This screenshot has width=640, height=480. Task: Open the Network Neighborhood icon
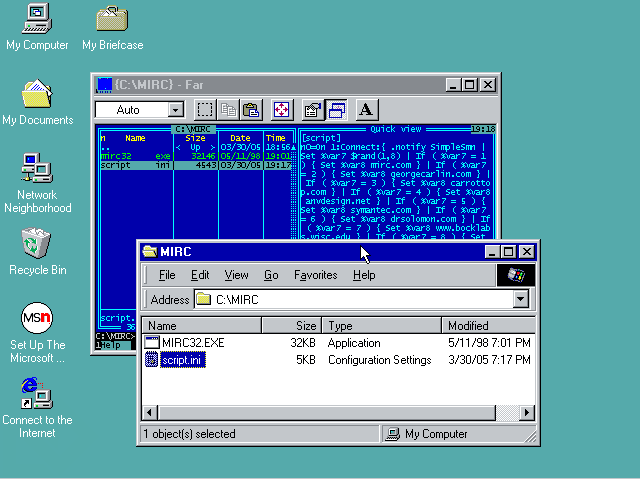point(38,183)
